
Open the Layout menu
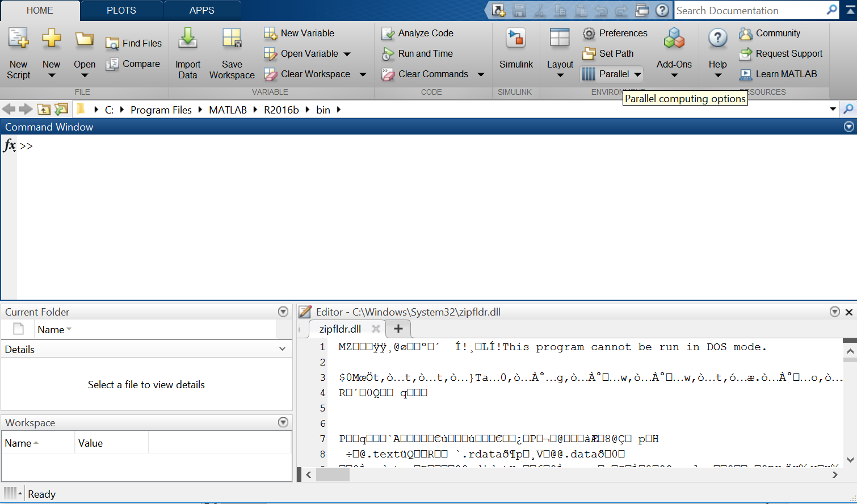(x=560, y=54)
